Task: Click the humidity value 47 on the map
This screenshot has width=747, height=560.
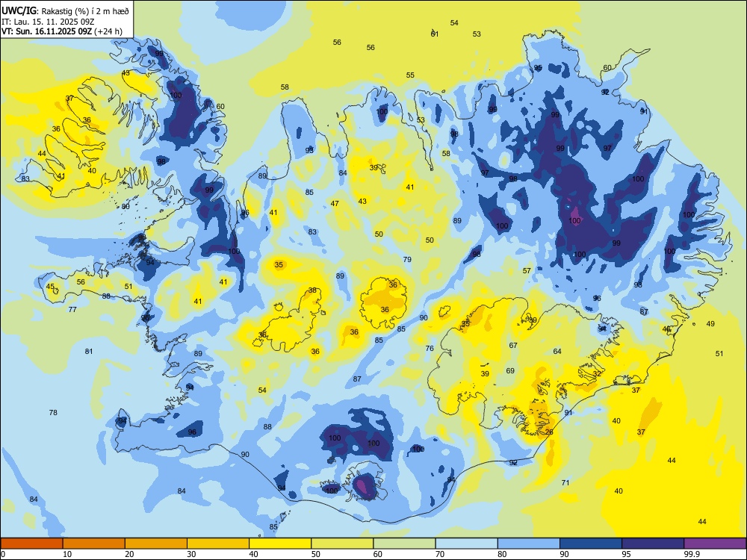Action: (335, 203)
